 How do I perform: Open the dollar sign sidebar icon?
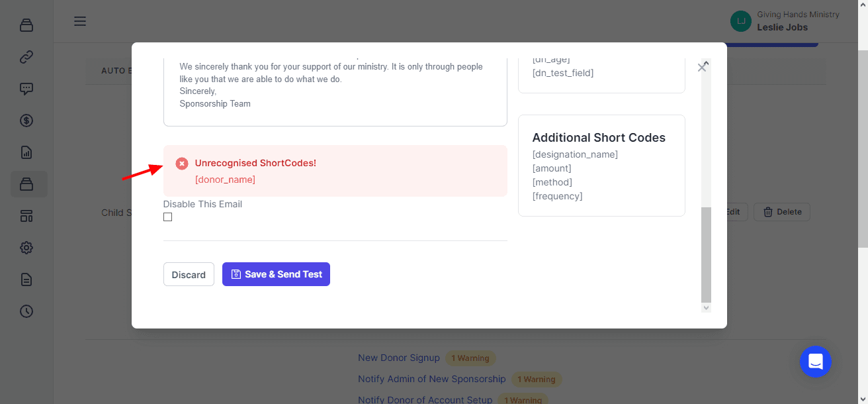pyautogui.click(x=26, y=121)
